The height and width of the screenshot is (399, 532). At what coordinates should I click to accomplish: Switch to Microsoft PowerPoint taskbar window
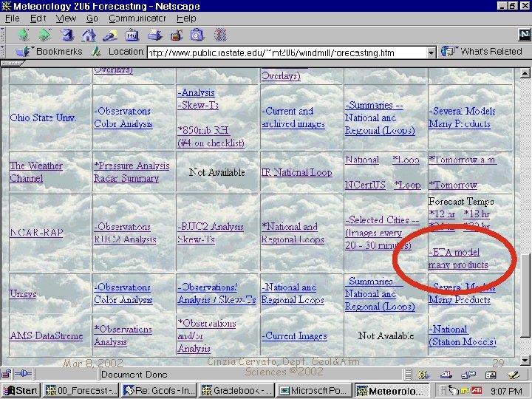315,391
